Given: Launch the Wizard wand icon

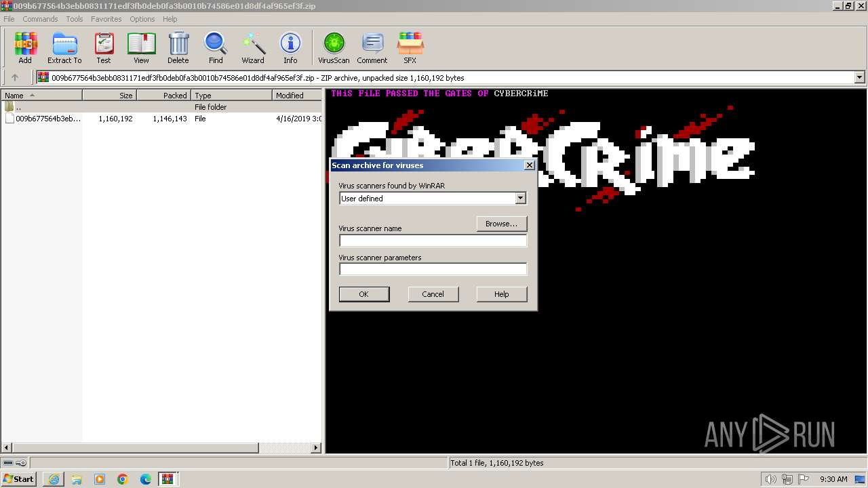Looking at the screenshot, I should pos(253,48).
